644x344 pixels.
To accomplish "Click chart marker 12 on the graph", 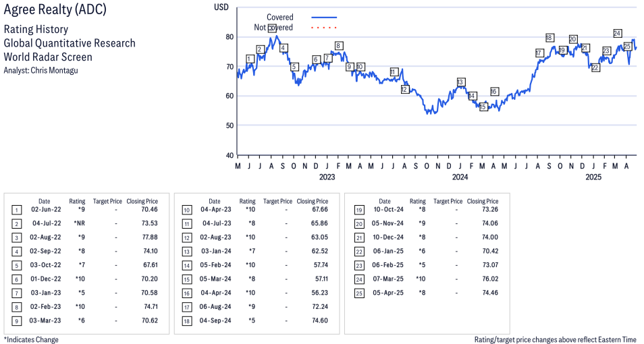I will (405, 89).
